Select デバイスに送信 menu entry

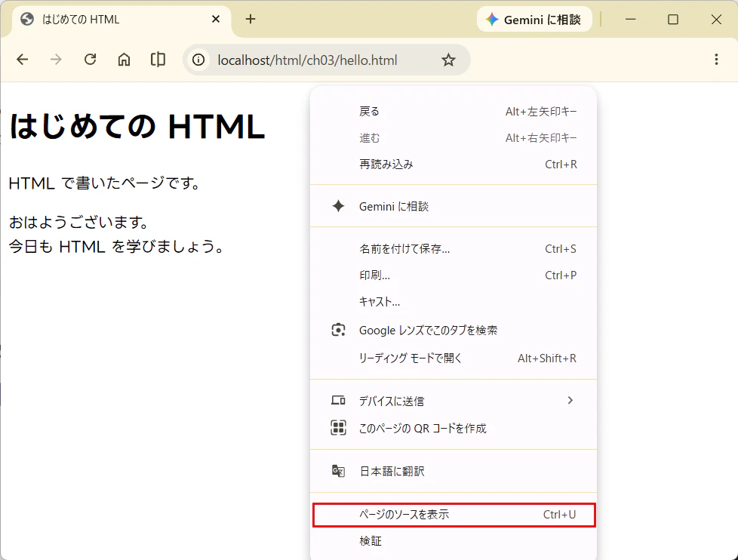pos(454,401)
